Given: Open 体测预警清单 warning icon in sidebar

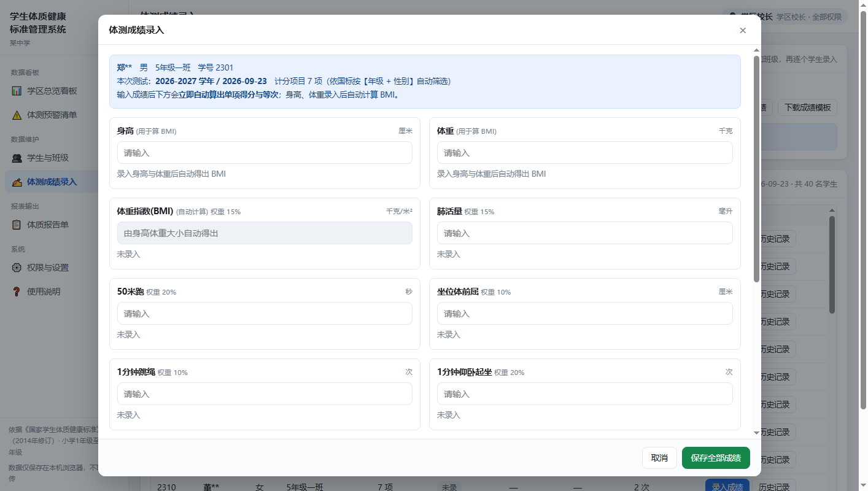Looking at the screenshot, I should tap(17, 115).
